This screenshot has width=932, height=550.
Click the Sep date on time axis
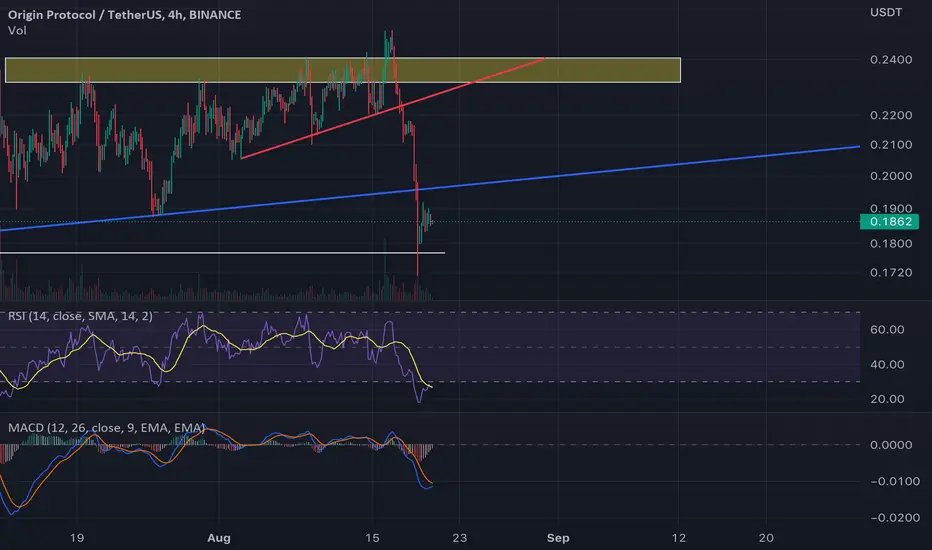pos(558,538)
